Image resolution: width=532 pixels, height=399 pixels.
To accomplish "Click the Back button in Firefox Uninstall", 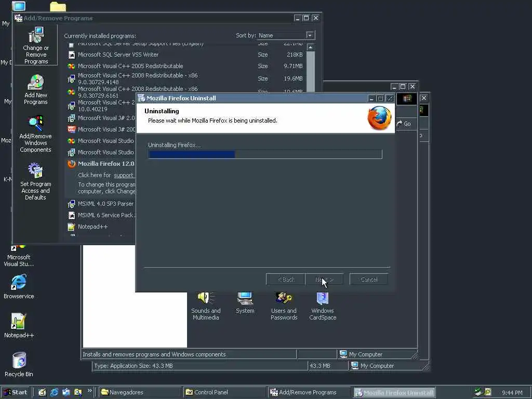I will coord(285,280).
